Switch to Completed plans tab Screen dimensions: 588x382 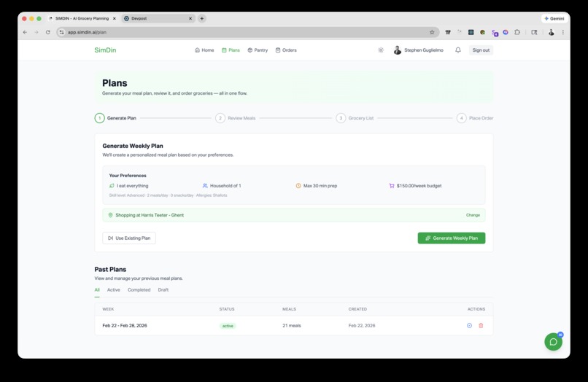click(x=139, y=289)
